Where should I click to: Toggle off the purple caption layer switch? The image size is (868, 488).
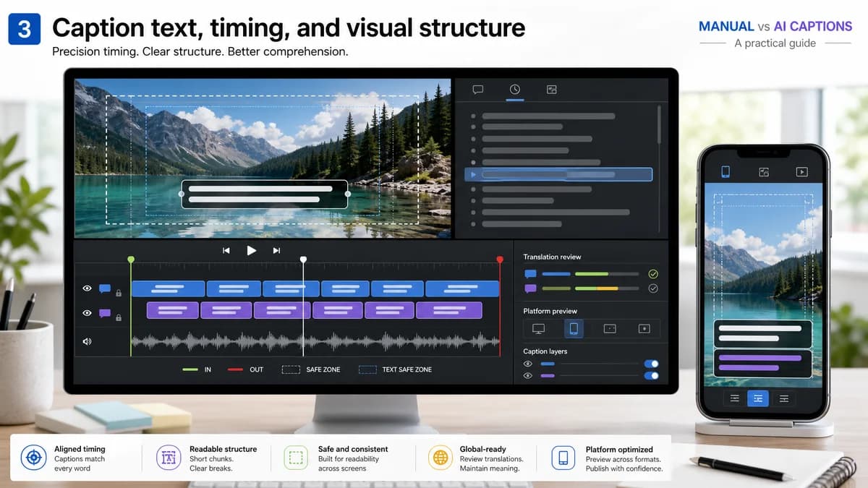click(651, 376)
